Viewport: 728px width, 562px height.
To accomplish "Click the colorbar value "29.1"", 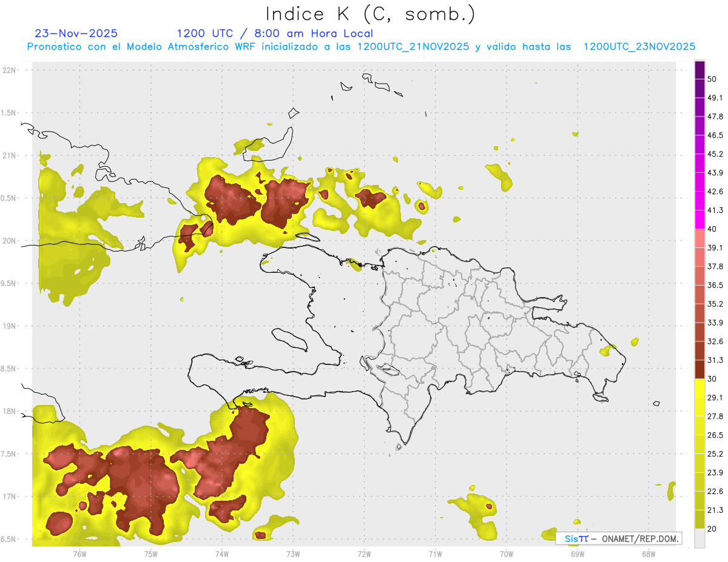I will pyautogui.click(x=715, y=398).
